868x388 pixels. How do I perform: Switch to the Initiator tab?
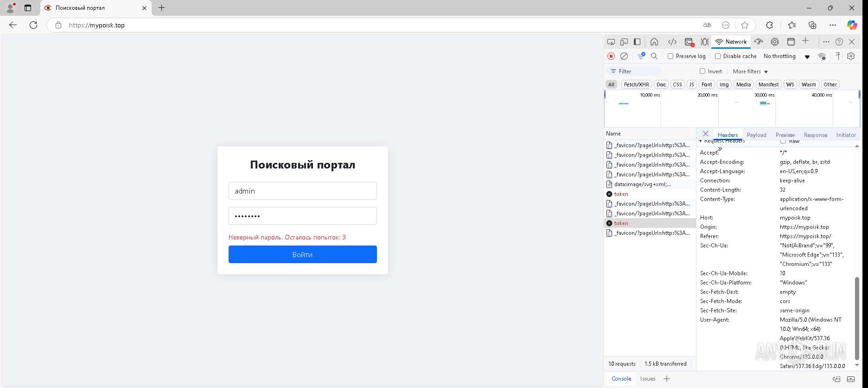tap(846, 135)
